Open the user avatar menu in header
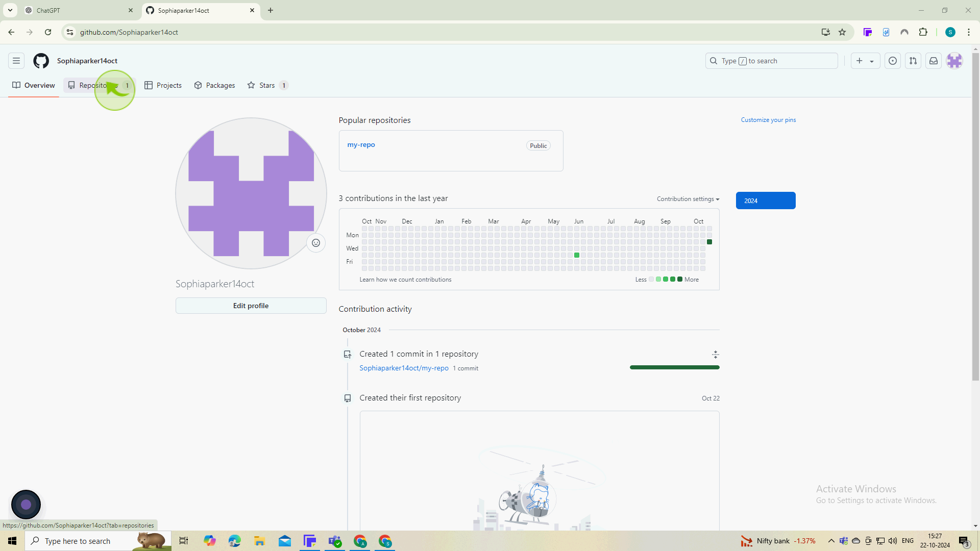The height and width of the screenshot is (551, 980). [x=954, y=61]
